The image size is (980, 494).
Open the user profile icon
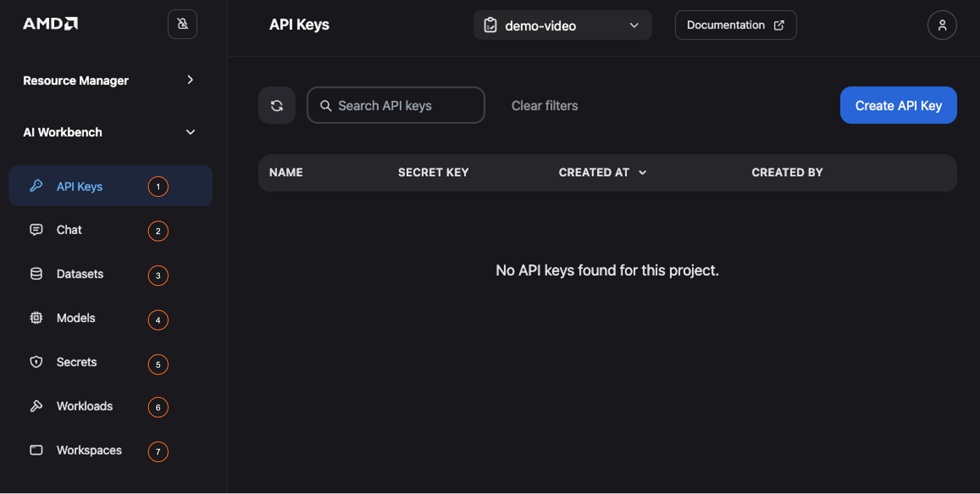pyautogui.click(x=941, y=25)
